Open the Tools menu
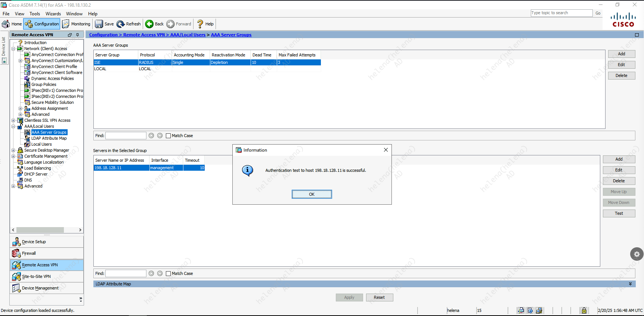 tap(35, 14)
